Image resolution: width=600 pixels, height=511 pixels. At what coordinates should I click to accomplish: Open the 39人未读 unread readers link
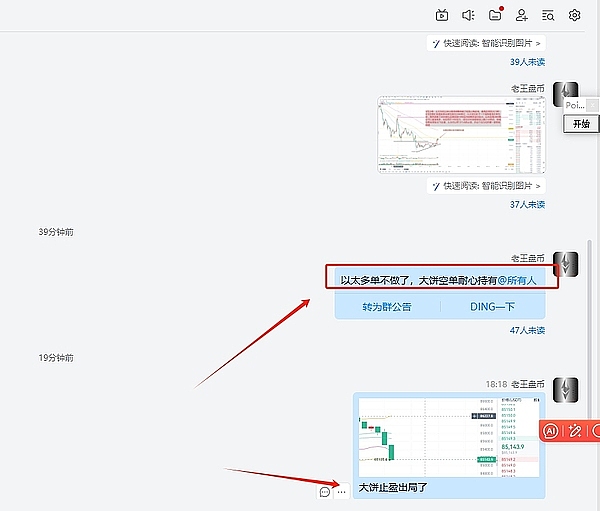(526, 61)
